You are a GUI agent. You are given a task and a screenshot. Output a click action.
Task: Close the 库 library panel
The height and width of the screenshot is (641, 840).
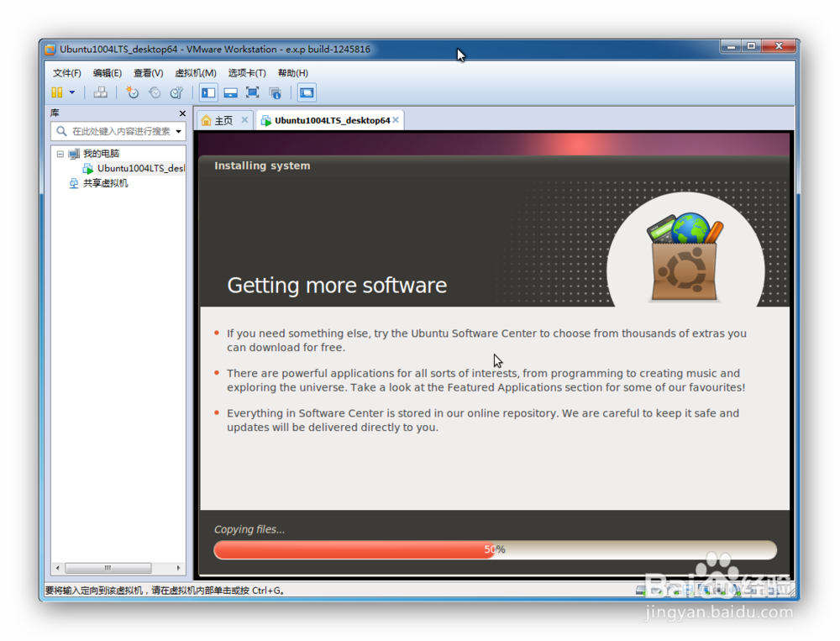pos(182,113)
